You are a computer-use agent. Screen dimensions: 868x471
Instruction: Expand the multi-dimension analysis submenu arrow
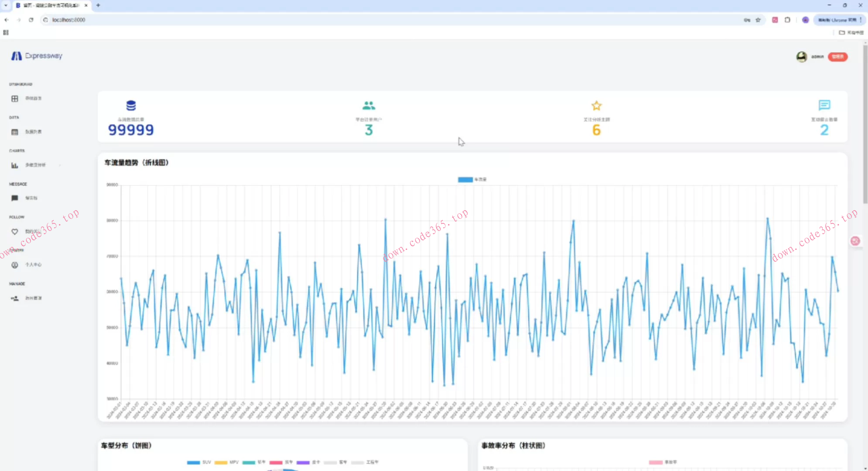pos(60,165)
